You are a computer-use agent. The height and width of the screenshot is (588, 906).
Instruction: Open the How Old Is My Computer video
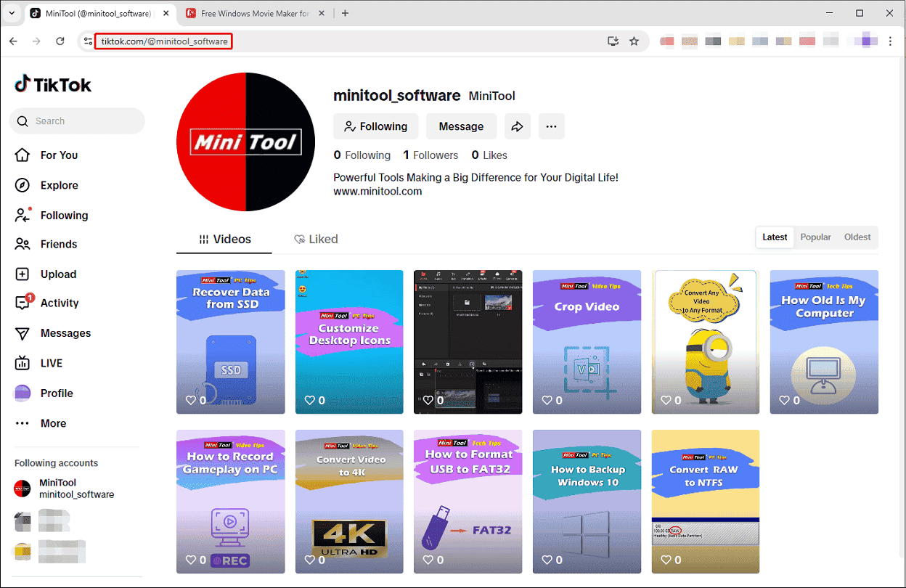tap(824, 342)
